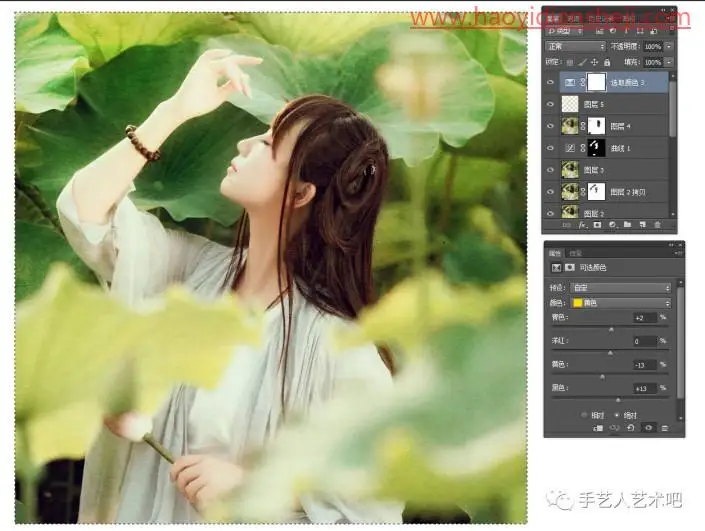The image size is (705, 531).
Task: Create a new layer group folder
Action: [x=627, y=225]
